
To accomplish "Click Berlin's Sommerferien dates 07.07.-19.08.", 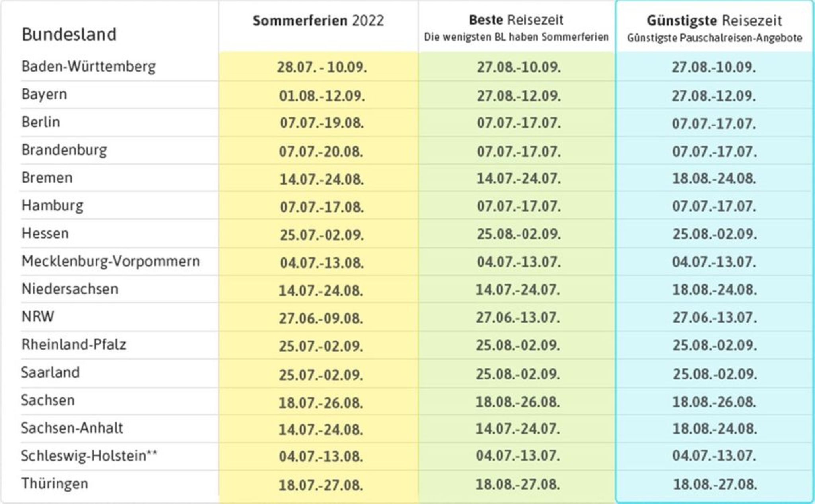I will coord(322,123).
